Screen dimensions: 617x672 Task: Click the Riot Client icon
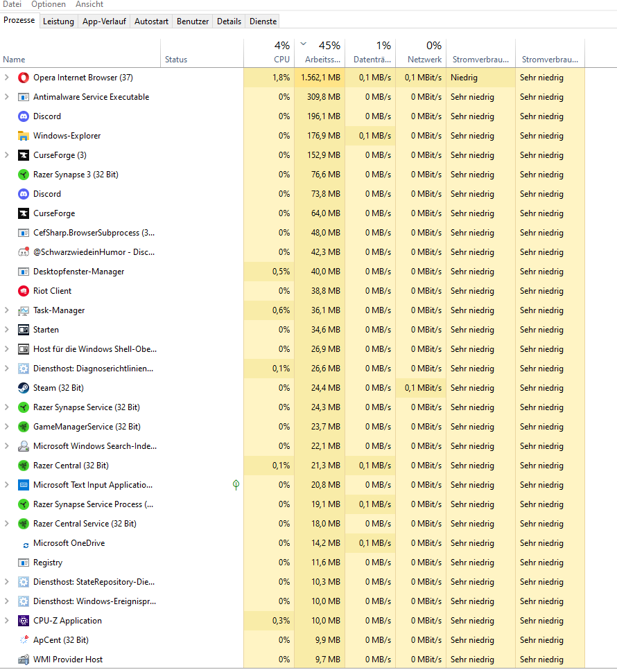[x=23, y=291]
